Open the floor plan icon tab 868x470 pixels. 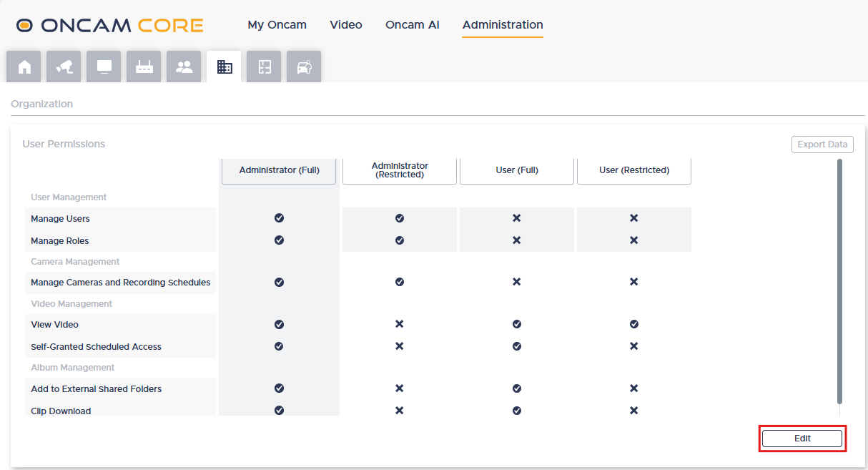[265, 67]
